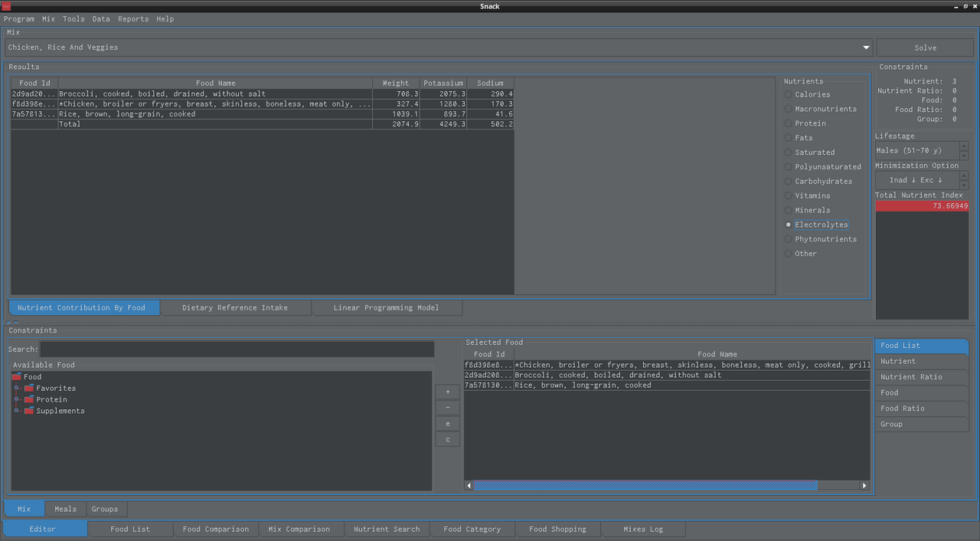Open the Food Ratio constraints tab
The height and width of the screenshot is (541, 980).
[x=922, y=408]
